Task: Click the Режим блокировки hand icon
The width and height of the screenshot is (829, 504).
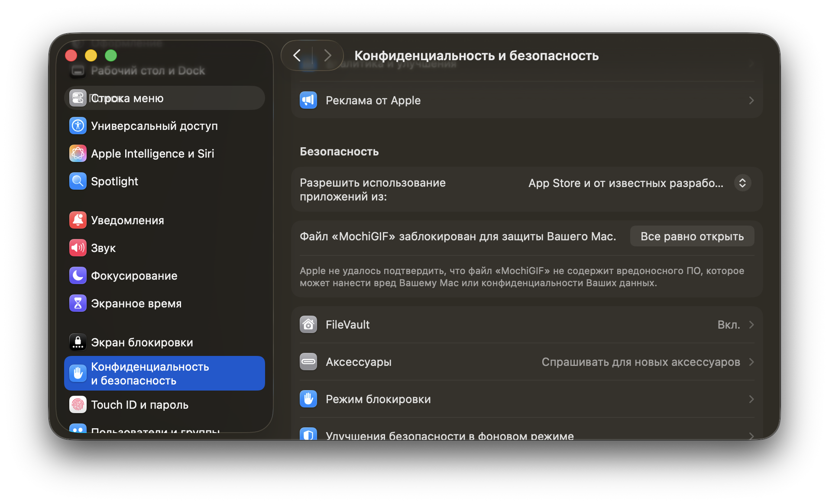Action: [308, 399]
